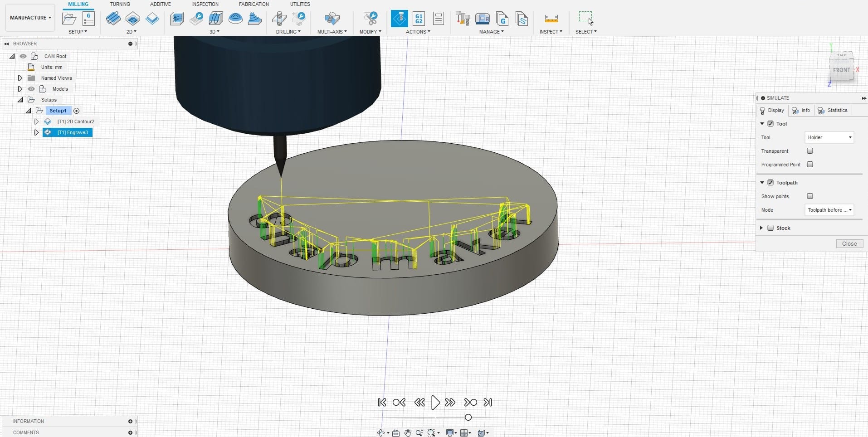Click the Measure icon under Inspect
The height and width of the screenshot is (437, 868).
551,19
